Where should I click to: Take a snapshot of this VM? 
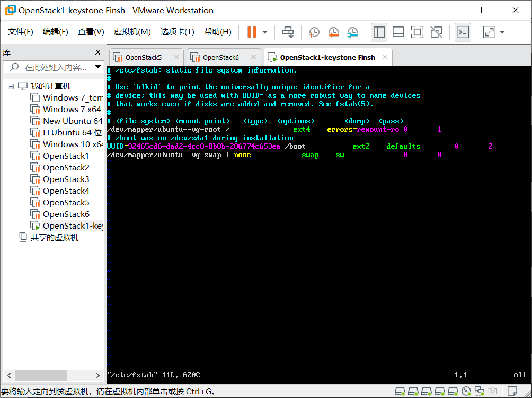click(314, 32)
